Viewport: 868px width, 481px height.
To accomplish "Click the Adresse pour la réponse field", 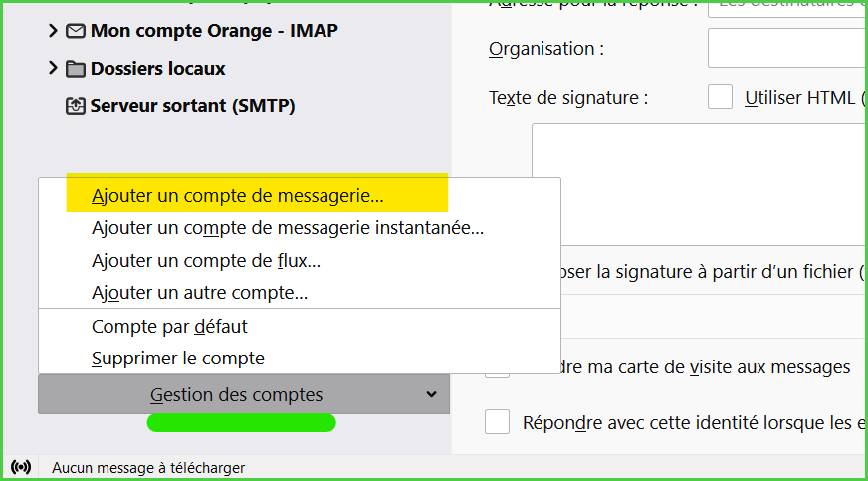I will coord(786,6).
